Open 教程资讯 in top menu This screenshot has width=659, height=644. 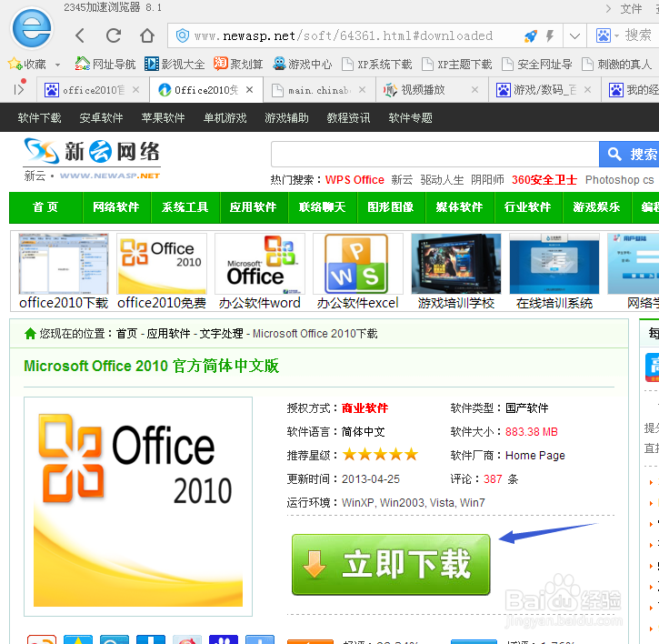point(348,117)
